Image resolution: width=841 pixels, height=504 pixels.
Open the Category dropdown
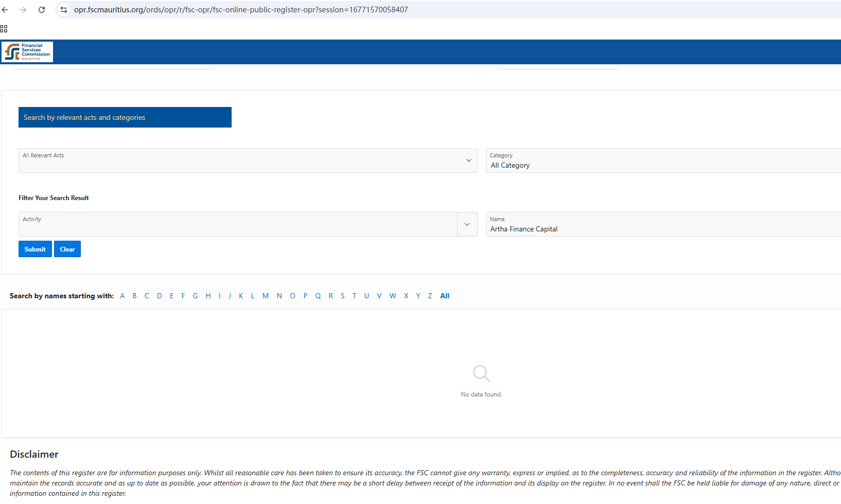(663, 160)
